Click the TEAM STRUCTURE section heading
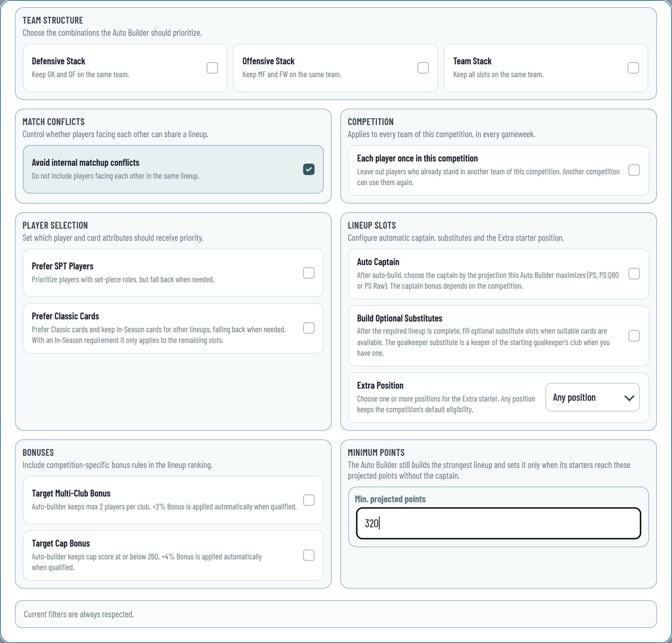The image size is (672, 643). tap(53, 21)
